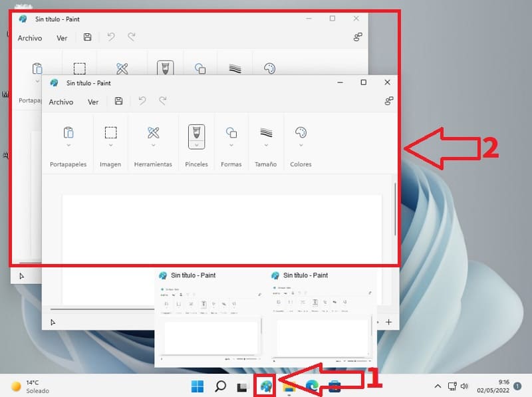Viewport: 532px width, 397px height.
Task: Click zoom in plus at front window bottom
Action: tap(389, 322)
